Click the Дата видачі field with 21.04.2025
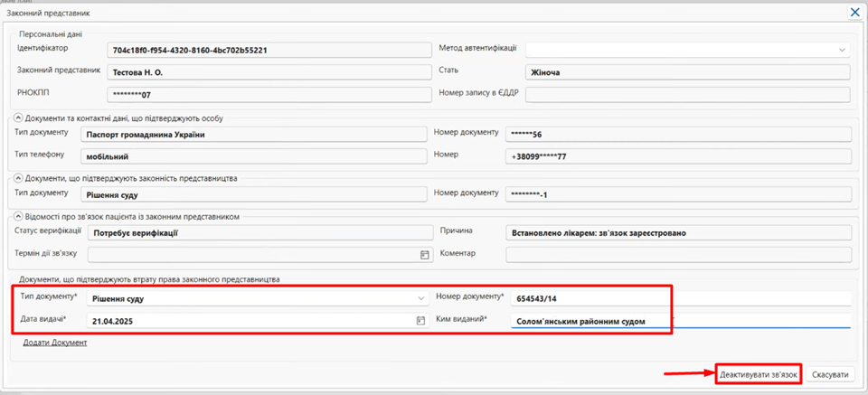 pyautogui.click(x=258, y=320)
